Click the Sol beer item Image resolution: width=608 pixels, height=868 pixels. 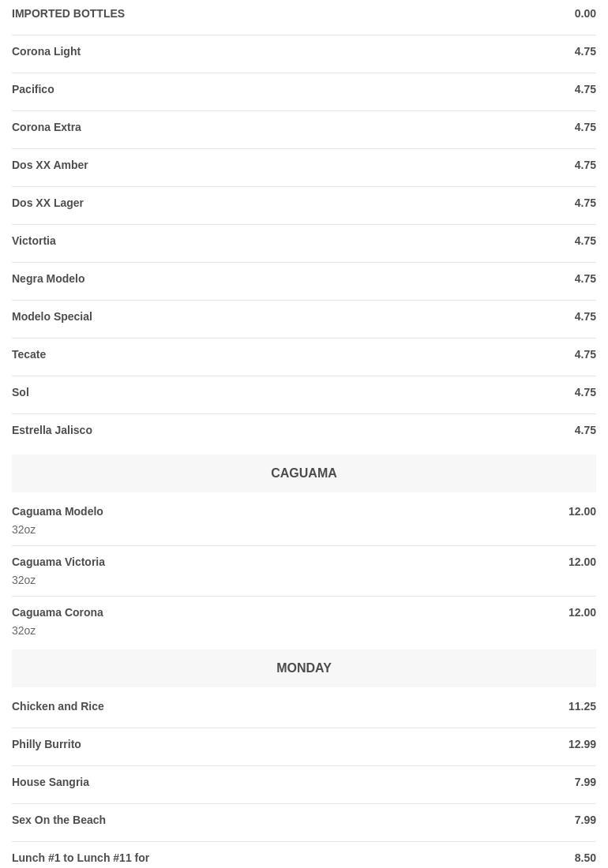[x=21, y=392]
